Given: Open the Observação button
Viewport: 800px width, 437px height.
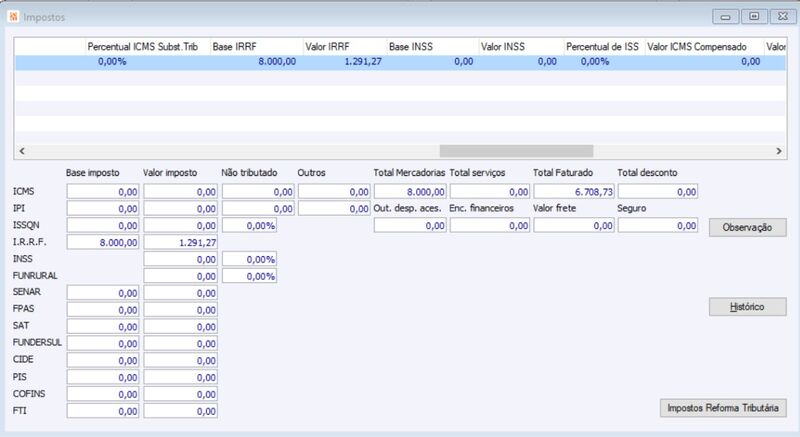Looking at the screenshot, I should [x=747, y=227].
